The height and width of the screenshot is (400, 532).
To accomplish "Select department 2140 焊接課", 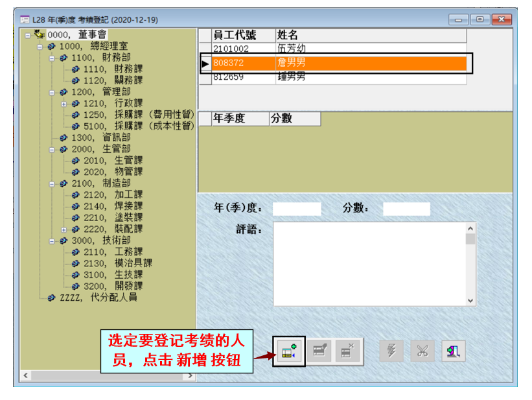I will (x=113, y=206).
